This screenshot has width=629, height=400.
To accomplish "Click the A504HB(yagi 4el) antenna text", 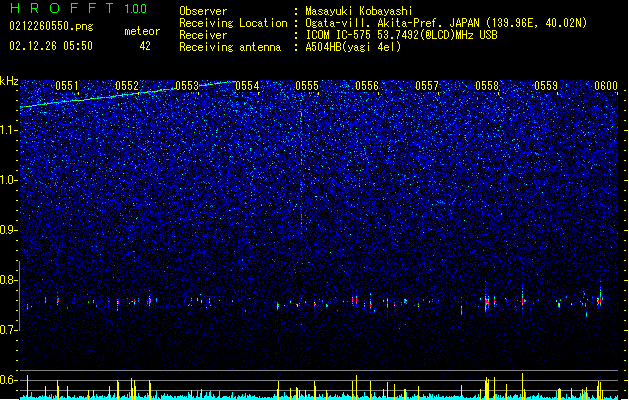I will (x=353, y=47).
